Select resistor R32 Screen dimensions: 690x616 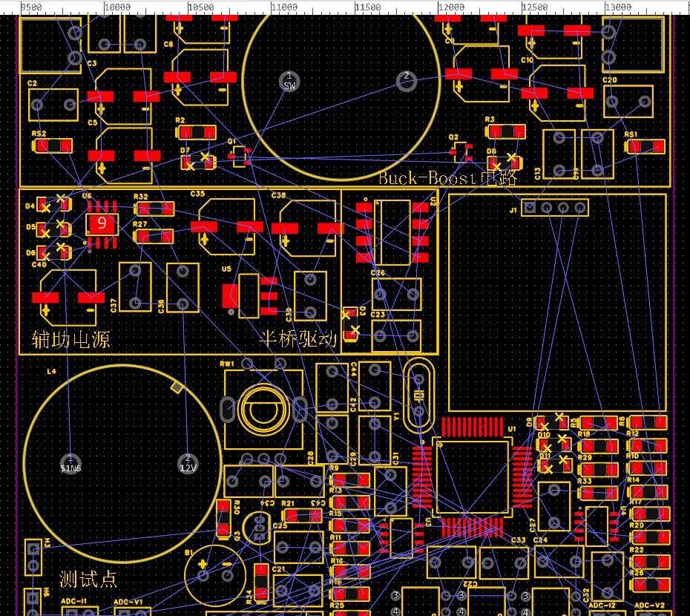[154, 209]
